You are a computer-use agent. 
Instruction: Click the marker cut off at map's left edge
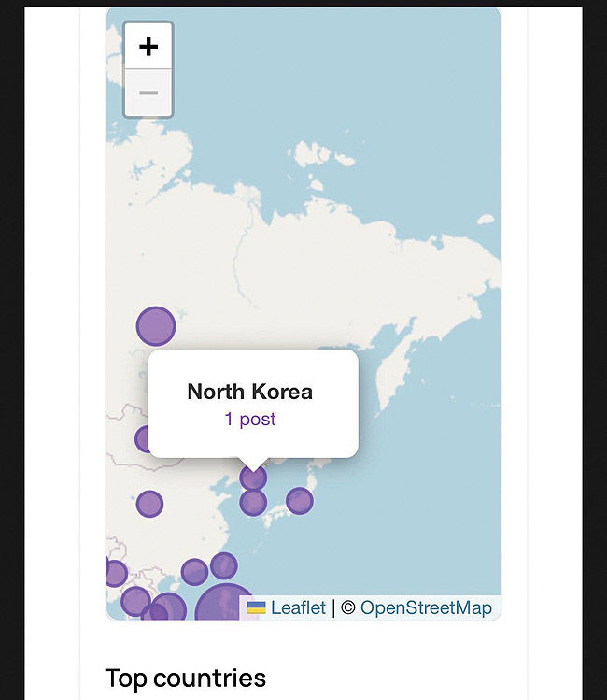coord(115,573)
